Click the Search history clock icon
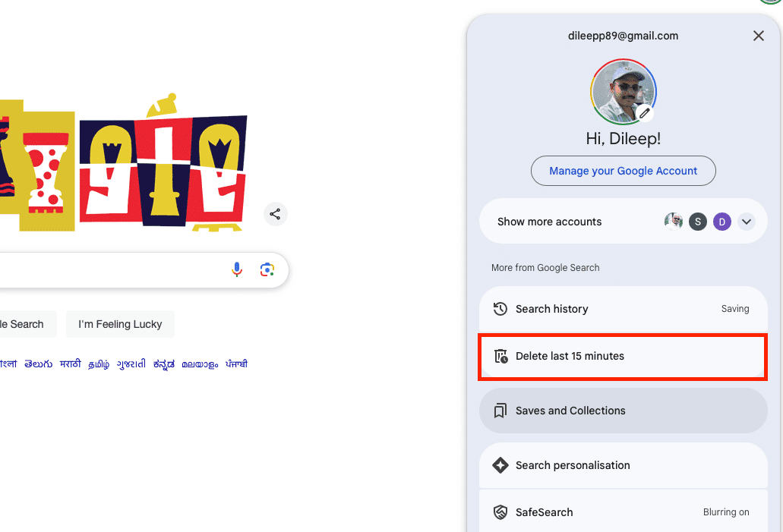The width and height of the screenshot is (783, 532). coord(500,309)
